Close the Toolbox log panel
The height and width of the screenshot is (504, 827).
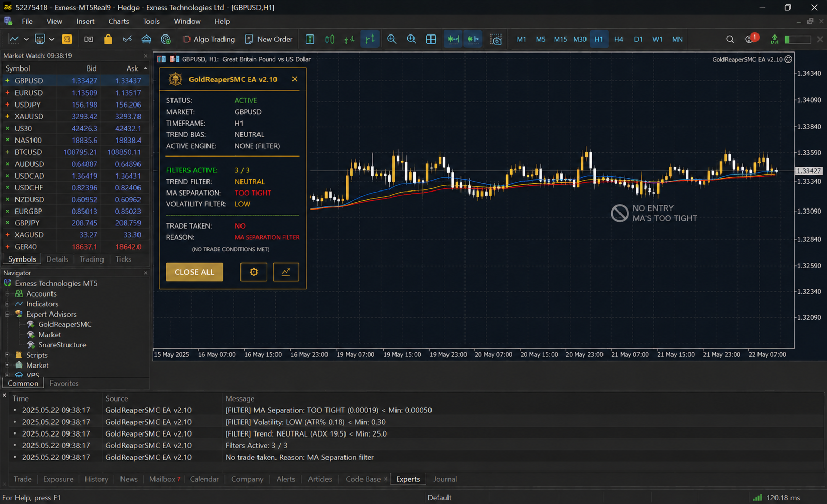tap(4, 395)
